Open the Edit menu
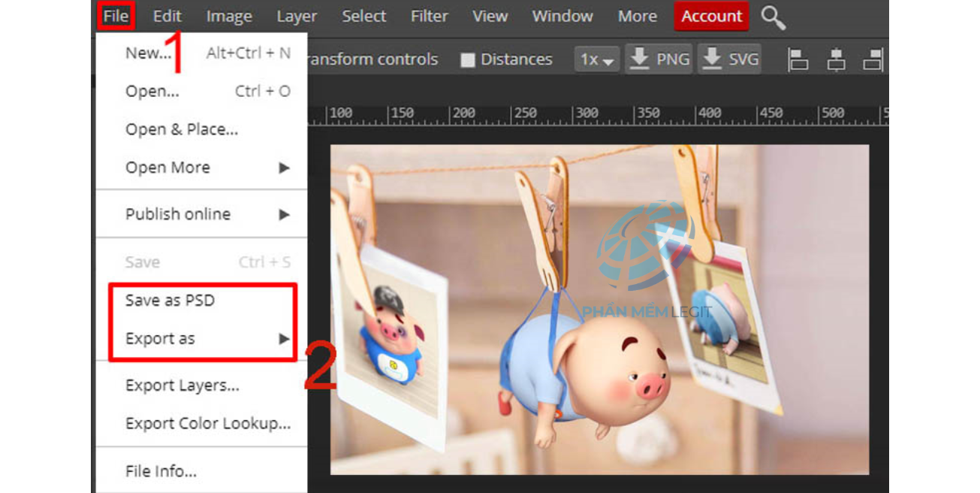The width and height of the screenshot is (980, 493). click(x=167, y=16)
